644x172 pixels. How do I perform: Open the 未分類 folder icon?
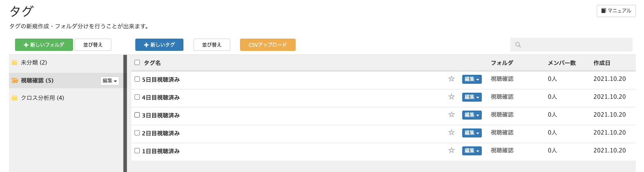(x=15, y=63)
